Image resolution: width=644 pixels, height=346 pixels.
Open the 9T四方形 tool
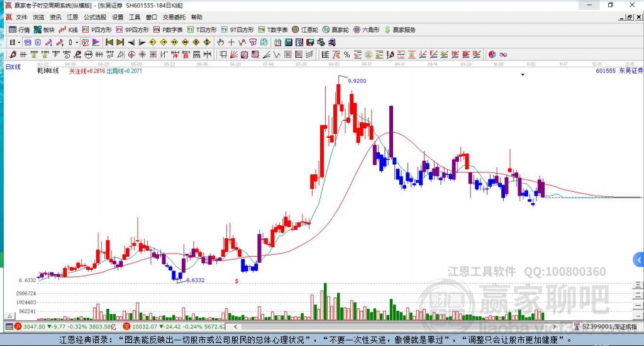(237, 30)
